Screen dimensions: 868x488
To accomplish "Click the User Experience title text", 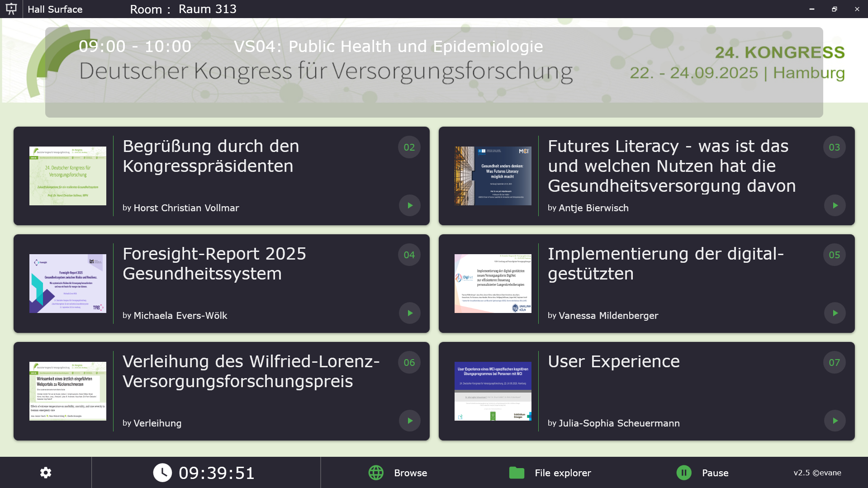I will pos(613,361).
